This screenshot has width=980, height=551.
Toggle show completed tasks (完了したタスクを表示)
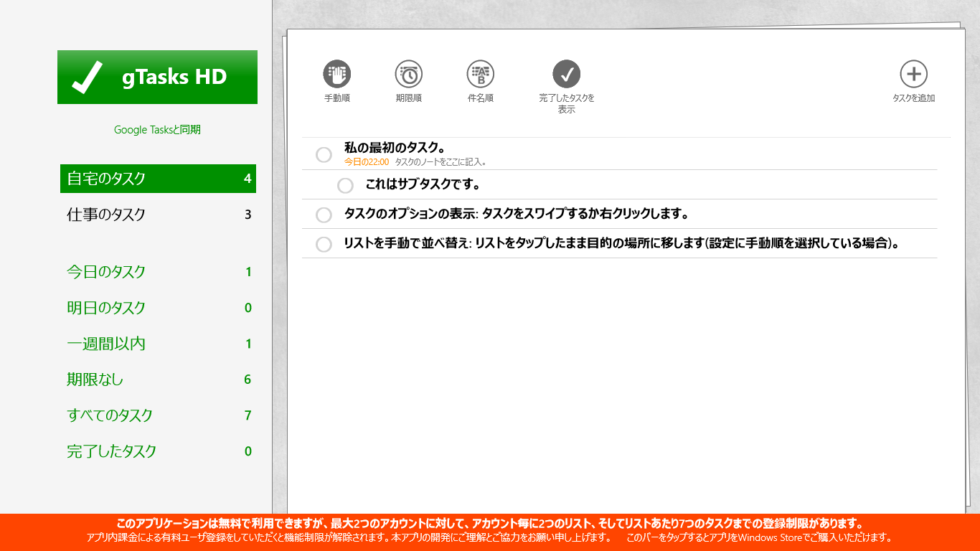pyautogui.click(x=566, y=74)
